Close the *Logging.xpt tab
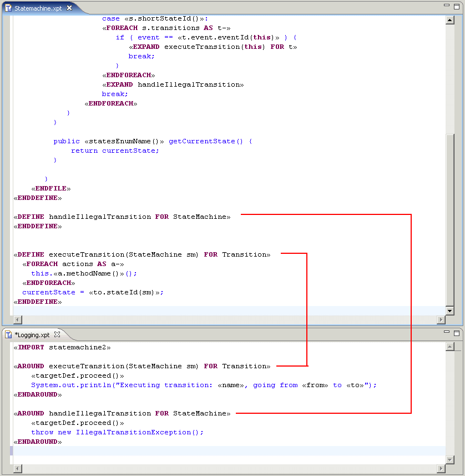 click(57, 334)
